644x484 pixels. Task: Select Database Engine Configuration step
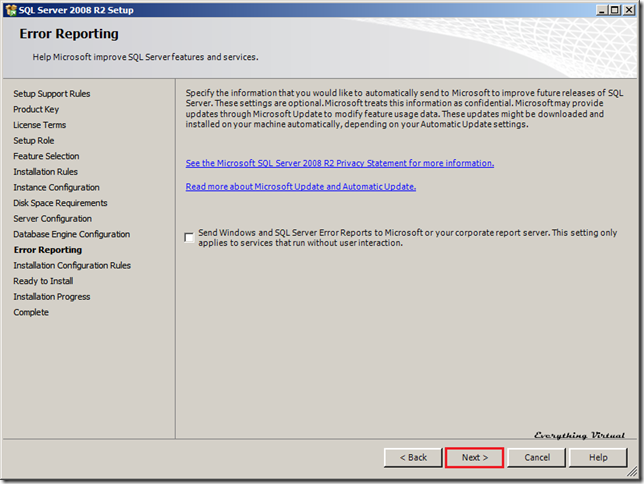72,234
